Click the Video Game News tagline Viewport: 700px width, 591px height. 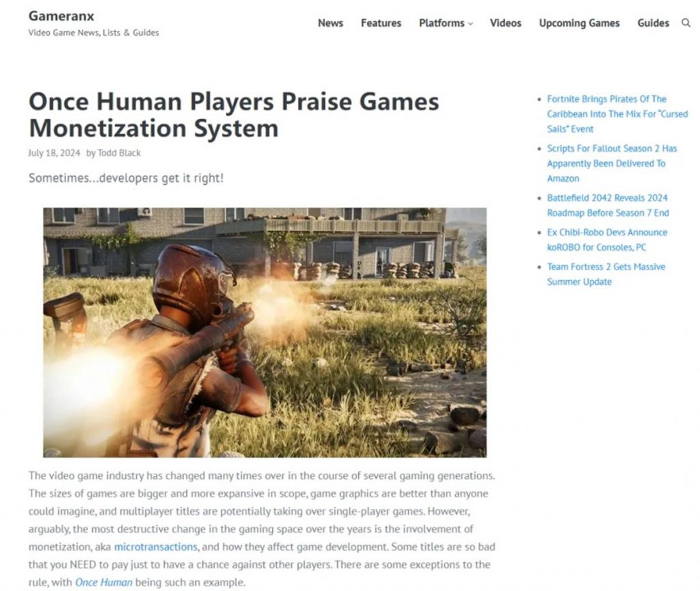pos(94,33)
